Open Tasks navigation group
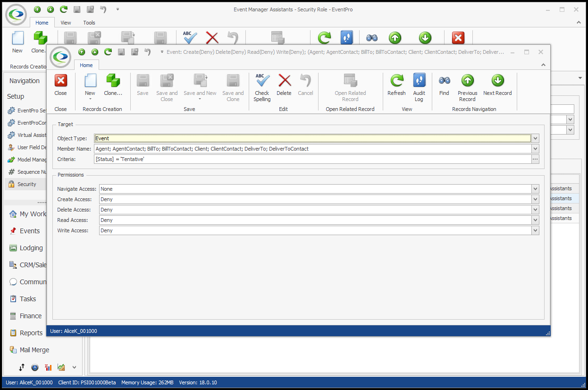 point(28,299)
